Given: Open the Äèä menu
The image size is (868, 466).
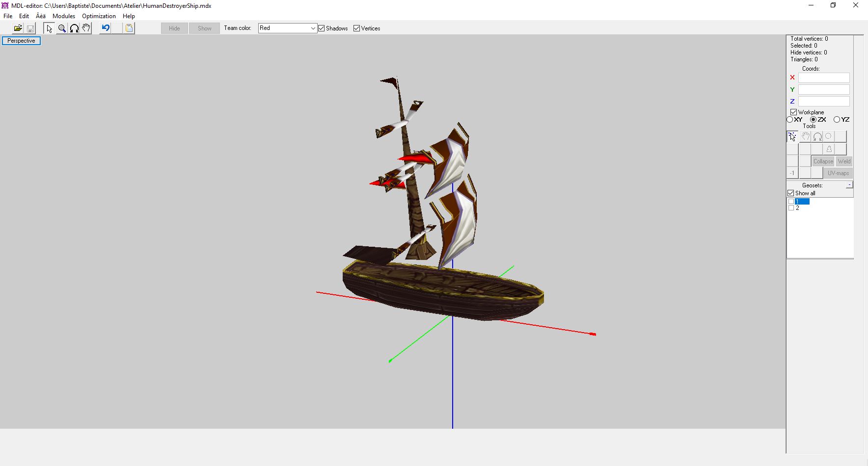Looking at the screenshot, I should 41,16.
